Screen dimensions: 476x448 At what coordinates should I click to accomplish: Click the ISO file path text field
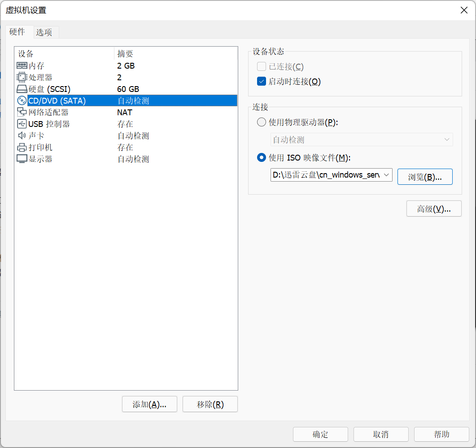[326, 175]
